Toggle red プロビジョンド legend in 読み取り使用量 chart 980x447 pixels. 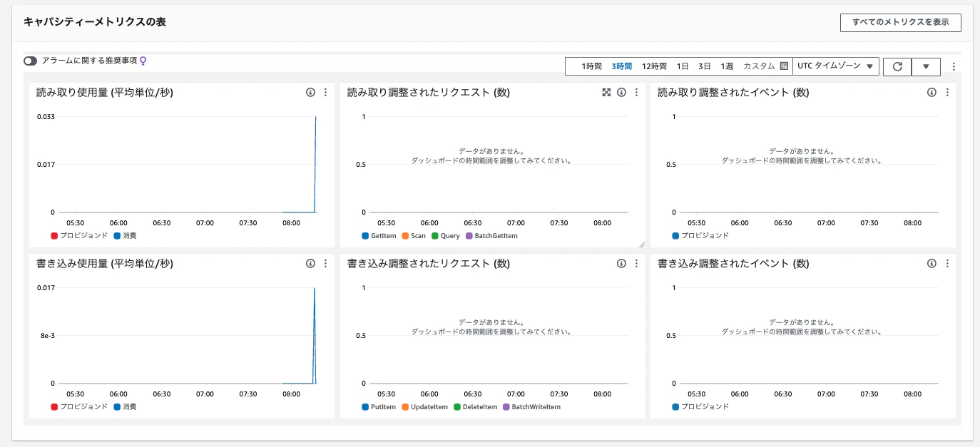point(79,235)
